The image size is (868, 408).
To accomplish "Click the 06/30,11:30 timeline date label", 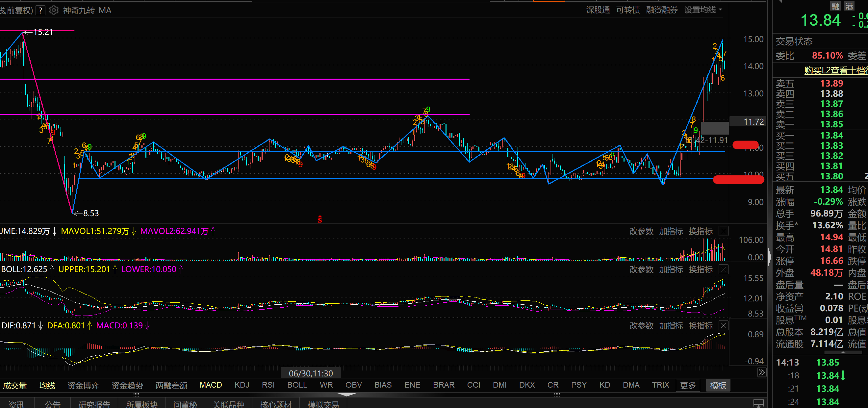I will point(310,373).
